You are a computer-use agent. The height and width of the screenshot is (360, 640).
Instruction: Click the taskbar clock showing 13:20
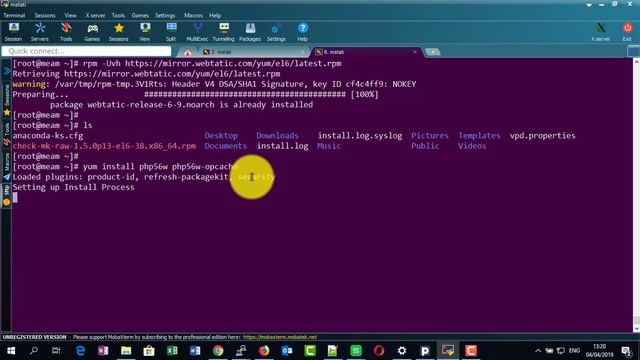coord(599,351)
